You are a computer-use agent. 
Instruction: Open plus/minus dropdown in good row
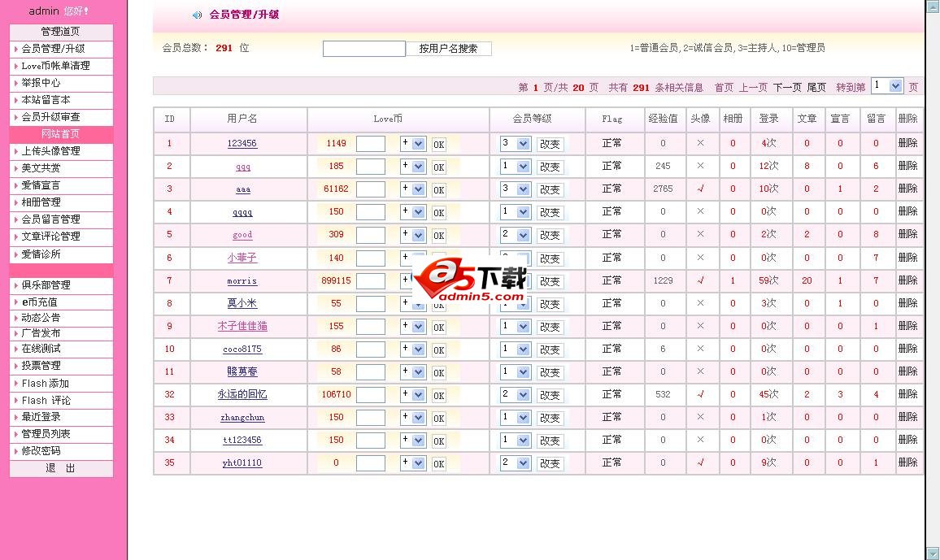[413, 235]
